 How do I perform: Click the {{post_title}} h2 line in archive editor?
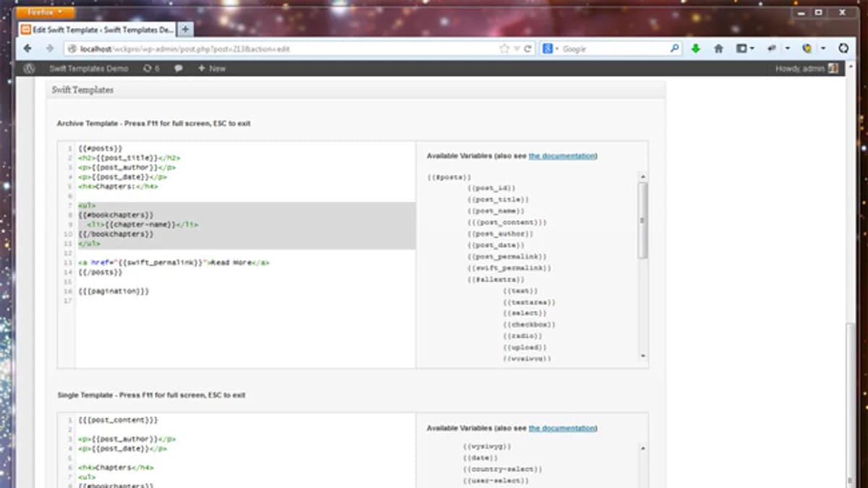[129, 158]
